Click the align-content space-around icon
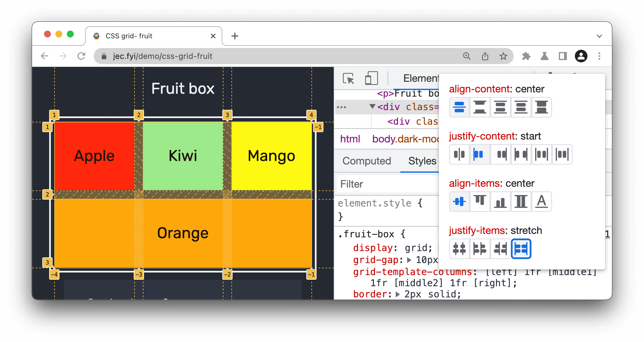 point(501,107)
